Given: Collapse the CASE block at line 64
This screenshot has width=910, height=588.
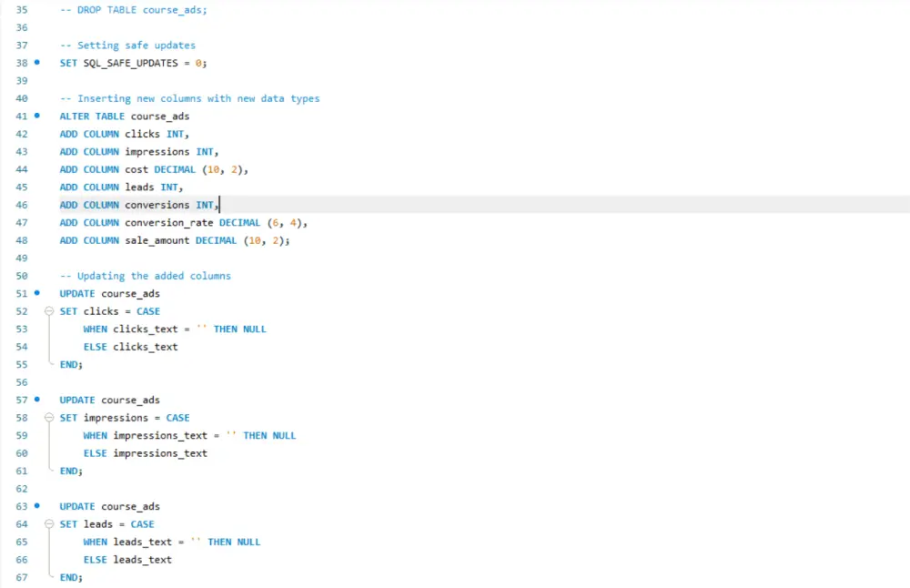Looking at the screenshot, I should (x=49, y=523).
